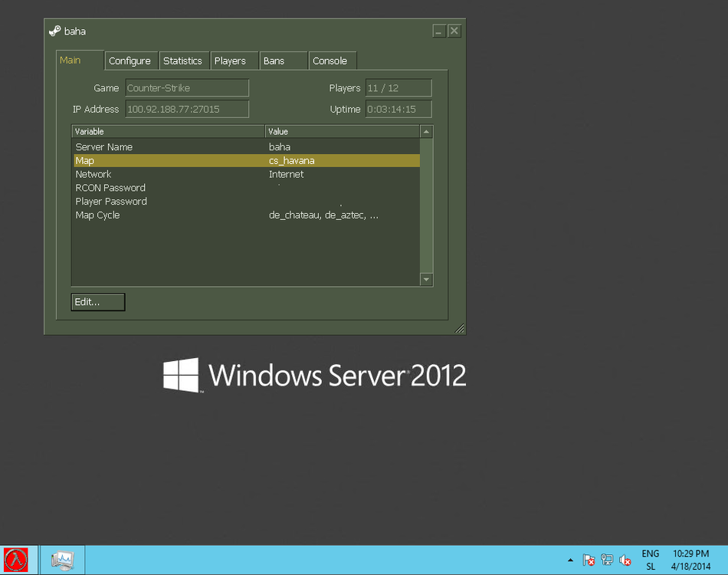The height and width of the screenshot is (575, 728).
Task: Click the cs_havana map value
Action: coord(291,161)
